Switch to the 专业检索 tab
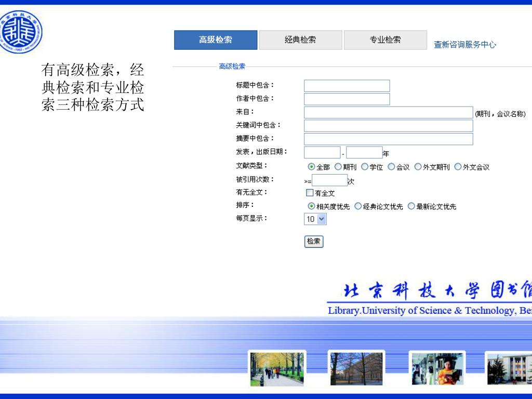The width and height of the screenshot is (532, 399). point(385,39)
